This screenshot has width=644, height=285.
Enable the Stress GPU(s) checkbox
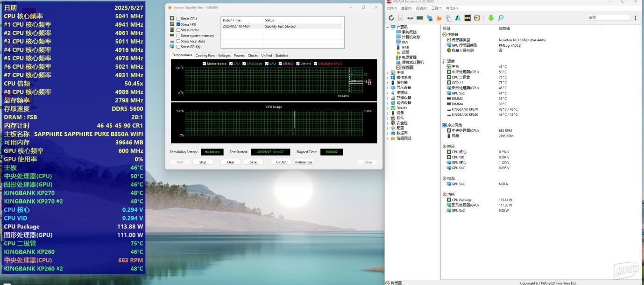tap(178, 47)
